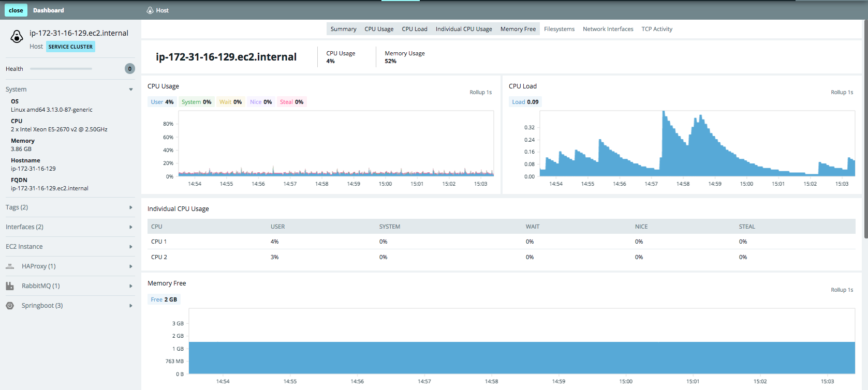Image resolution: width=868 pixels, height=390 pixels.
Task: Toggle the System 0% series legend
Action: click(196, 102)
